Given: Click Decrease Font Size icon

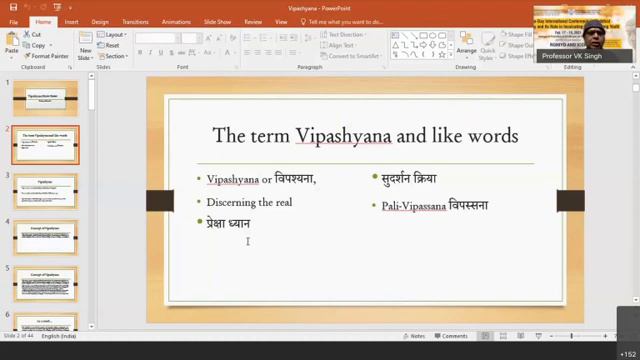Looking at the screenshot, I should coord(220,38).
